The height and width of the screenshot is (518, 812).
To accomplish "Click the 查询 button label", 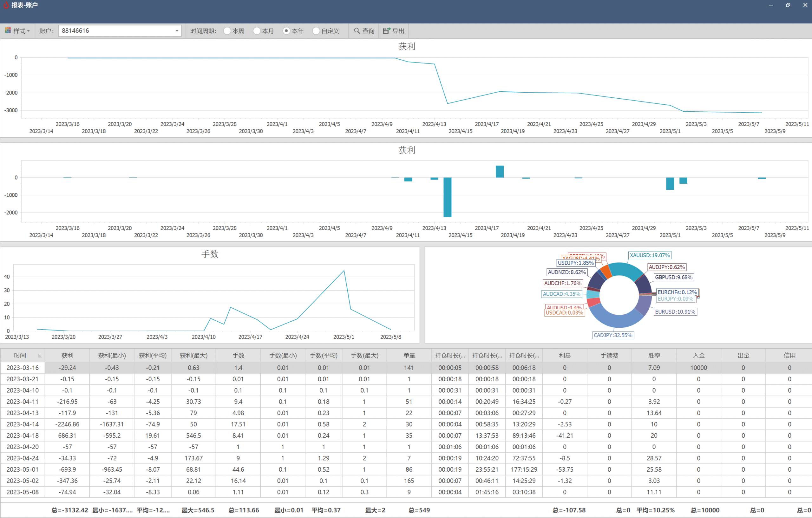I will tap(368, 31).
